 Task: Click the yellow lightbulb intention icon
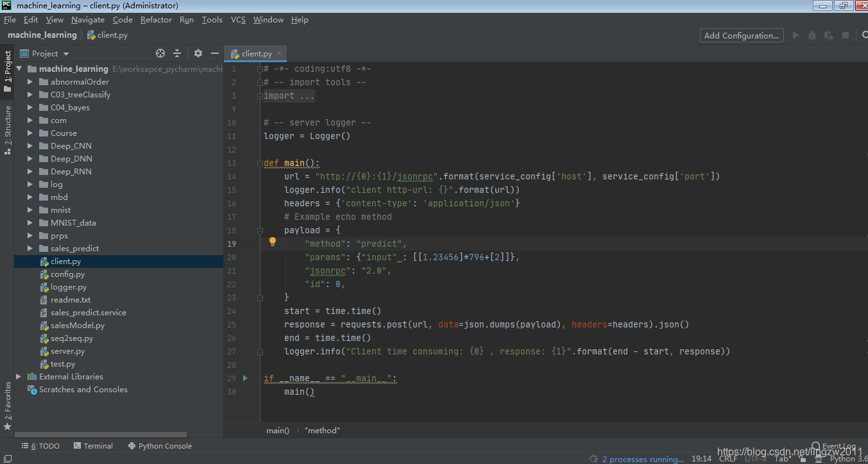coord(272,242)
